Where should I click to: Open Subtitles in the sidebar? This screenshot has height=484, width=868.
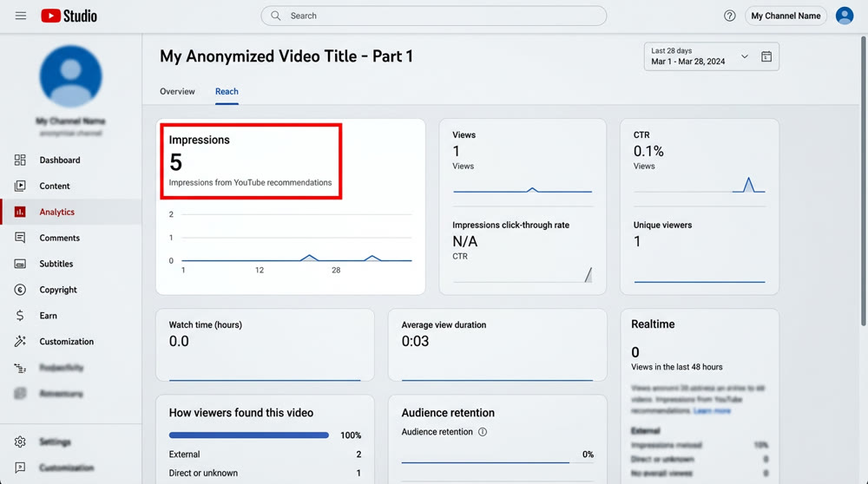coord(56,264)
